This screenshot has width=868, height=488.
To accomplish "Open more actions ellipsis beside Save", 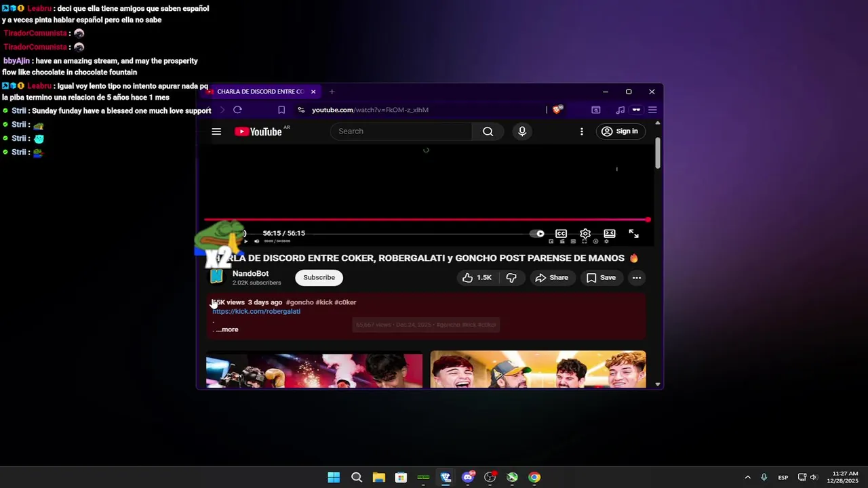I will [636, 278].
